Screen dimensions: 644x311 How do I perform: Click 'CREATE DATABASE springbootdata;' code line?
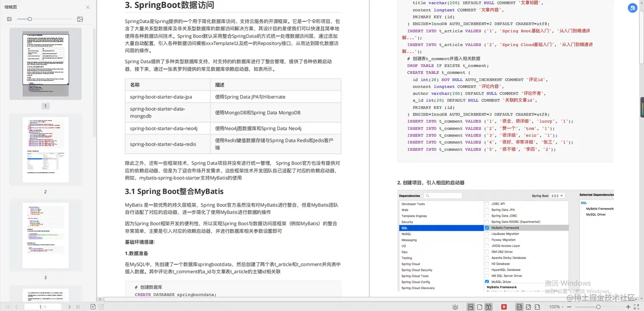(x=175, y=294)
